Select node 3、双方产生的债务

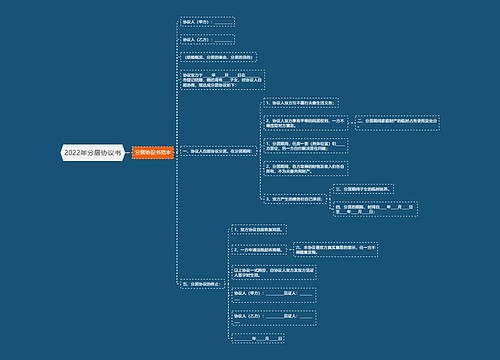pos(295,199)
